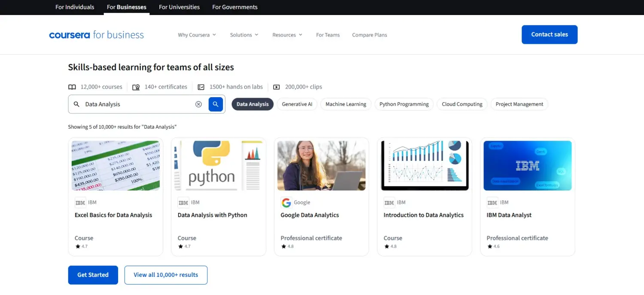This screenshot has width=644, height=295.
Task: Click the IBM logo on Data Analysis with Python card
Action: coord(183,203)
